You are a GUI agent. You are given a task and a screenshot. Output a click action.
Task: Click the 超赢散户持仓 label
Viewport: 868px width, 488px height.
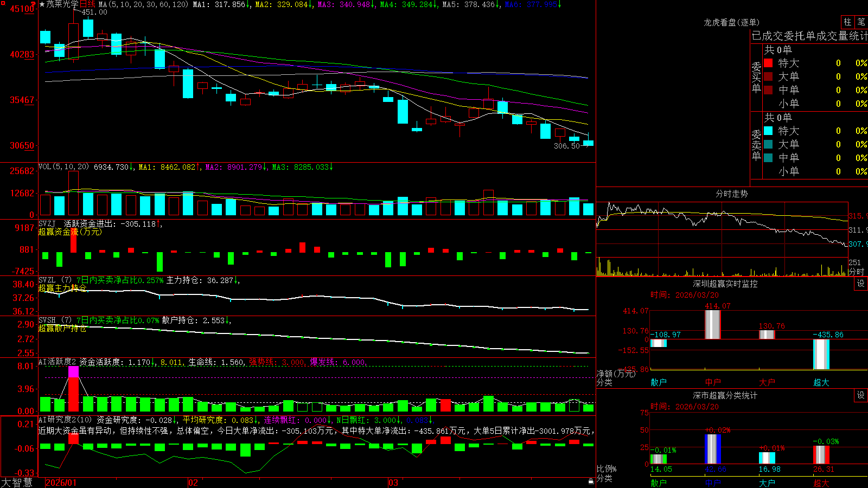[62, 328]
